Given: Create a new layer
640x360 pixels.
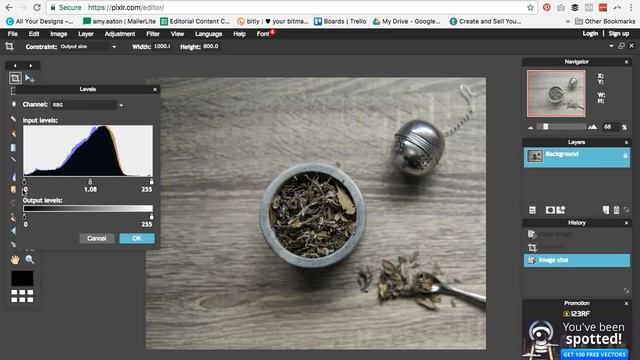Looking at the screenshot, I should pyautogui.click(x=606, y=210).
